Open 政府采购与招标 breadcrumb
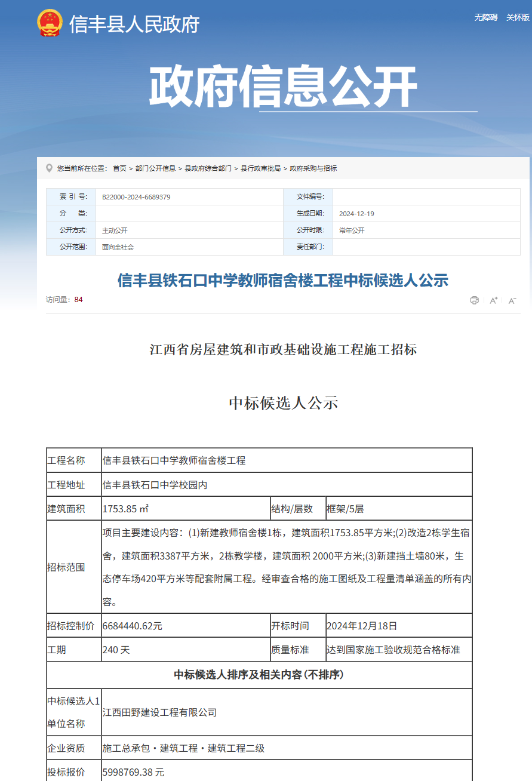This screenshot has height=781, width=532. coord(313,168)
